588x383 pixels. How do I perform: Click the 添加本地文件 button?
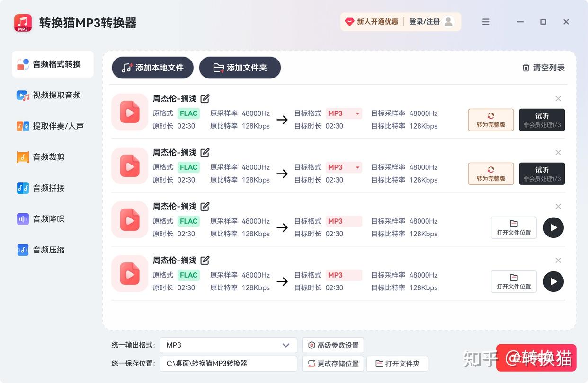152,68
